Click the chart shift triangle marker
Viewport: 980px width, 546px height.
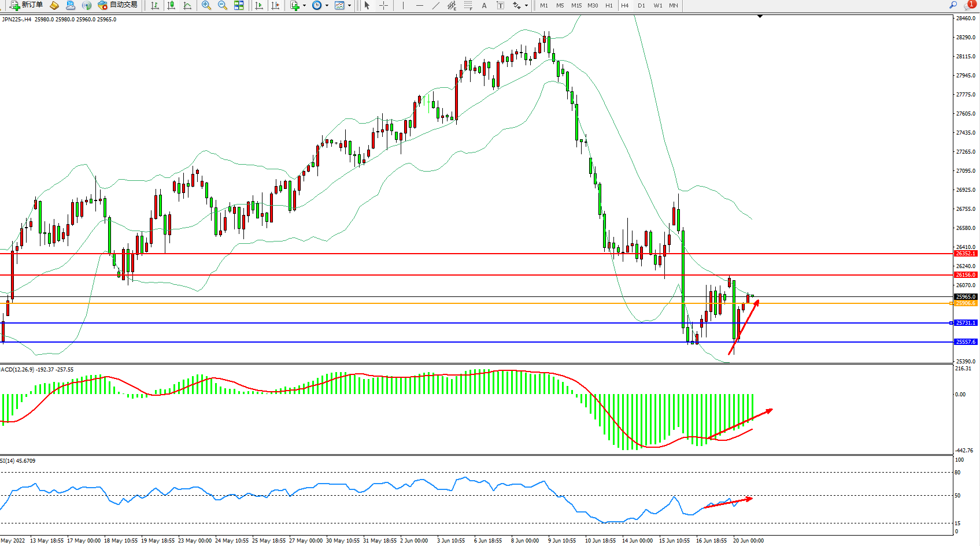pos(760,17)
